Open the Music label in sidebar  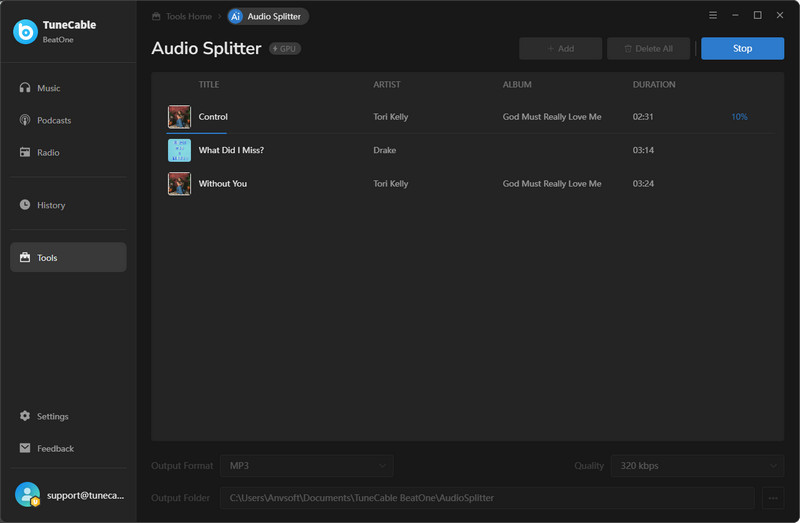[x=48, y=88]
